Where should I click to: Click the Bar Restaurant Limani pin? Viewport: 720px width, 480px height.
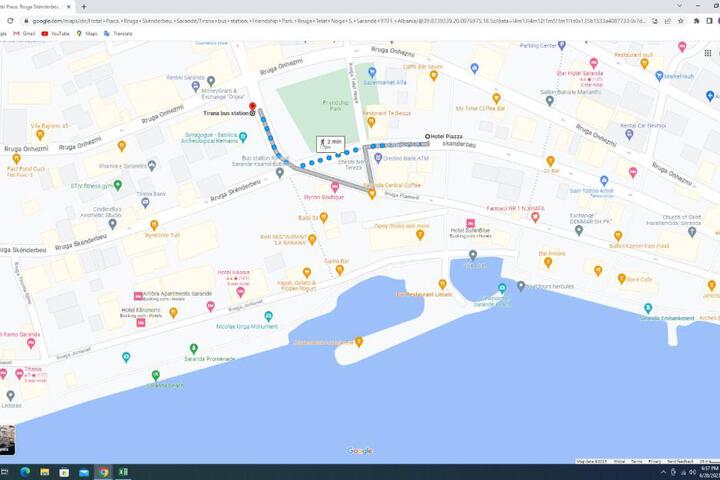(x=442, y=284)
